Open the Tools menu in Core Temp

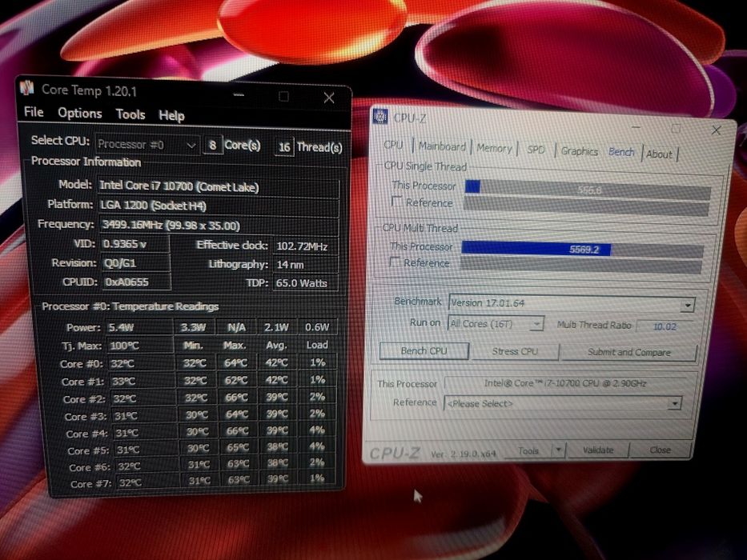pos(131,114)
